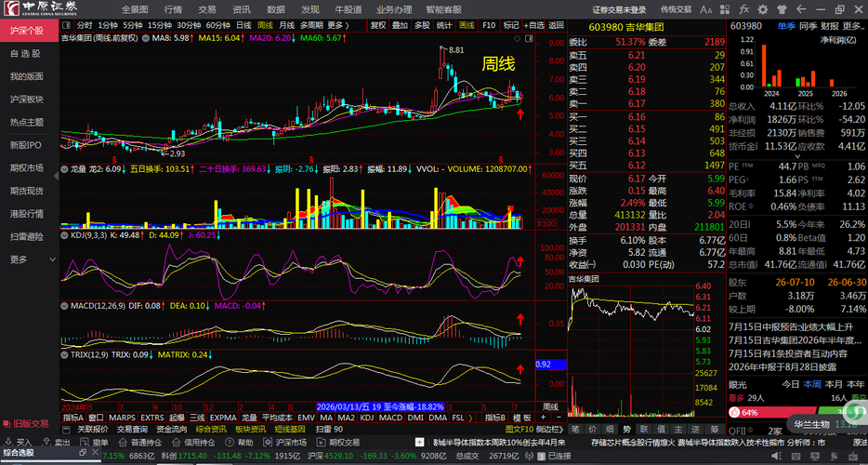Viewport: 868px width, 465px height.
Task: Click the 帮助 help icon
Action: (229, 443)
